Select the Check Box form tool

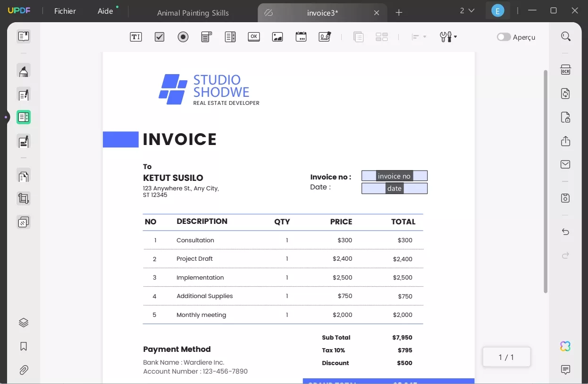coord(160,37)
